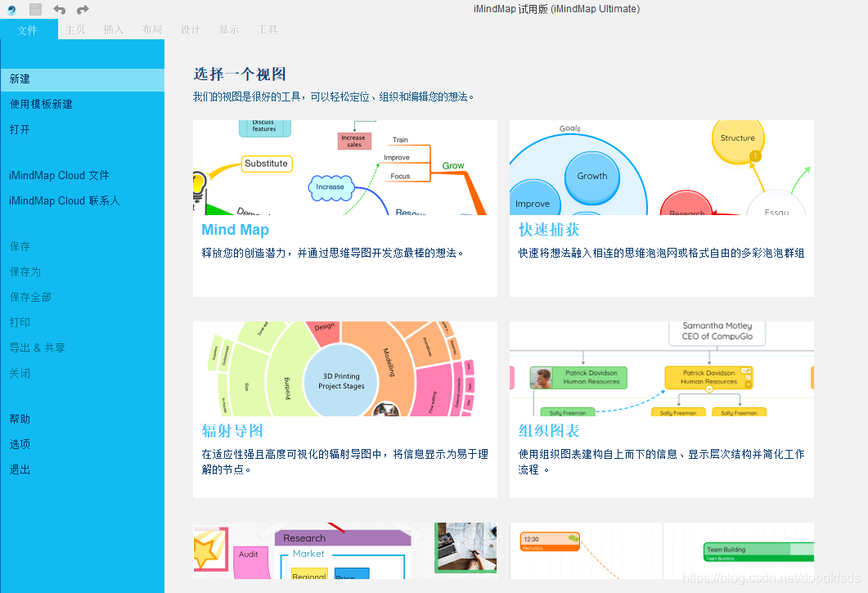Select the Research/Market board view thumbnail

(x=345, y=551)
